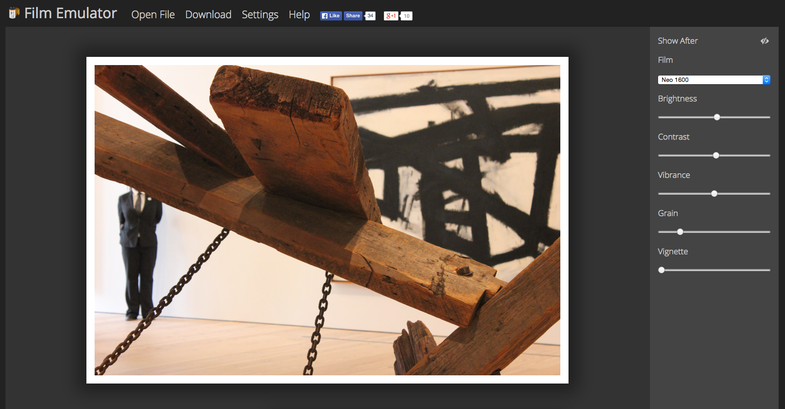This screenshot has height=409, width=785.
Task: Click the Facebook Like button
Action: [x=330, y=16]
